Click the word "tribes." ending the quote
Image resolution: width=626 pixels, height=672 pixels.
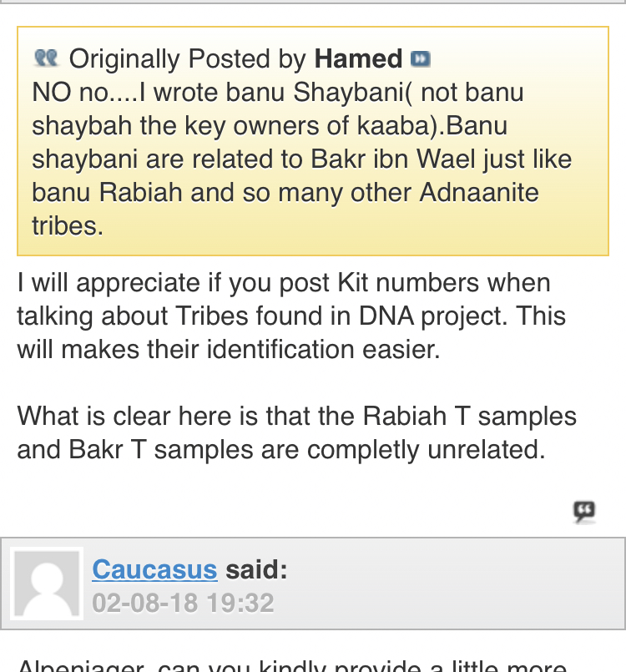[68, 225]
